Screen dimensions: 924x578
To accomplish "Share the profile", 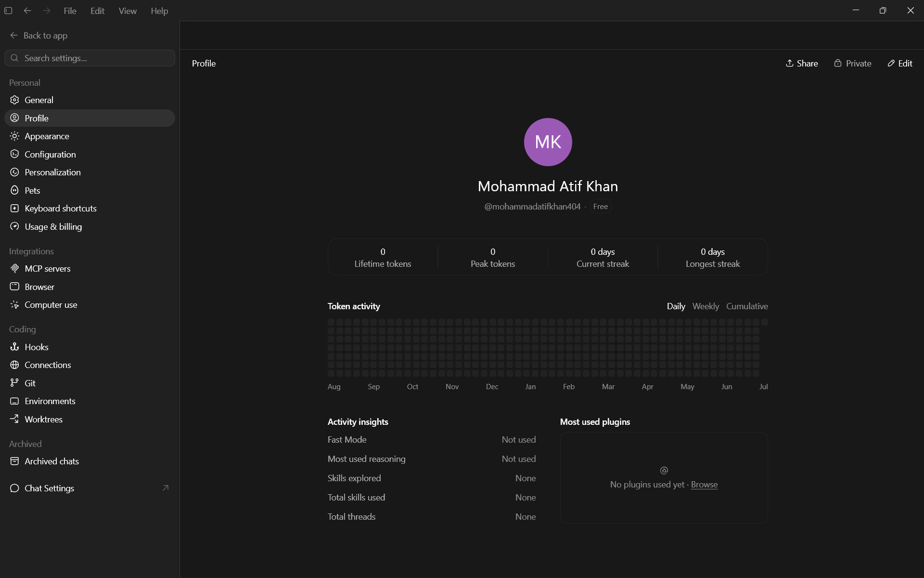I will point(802,63).
